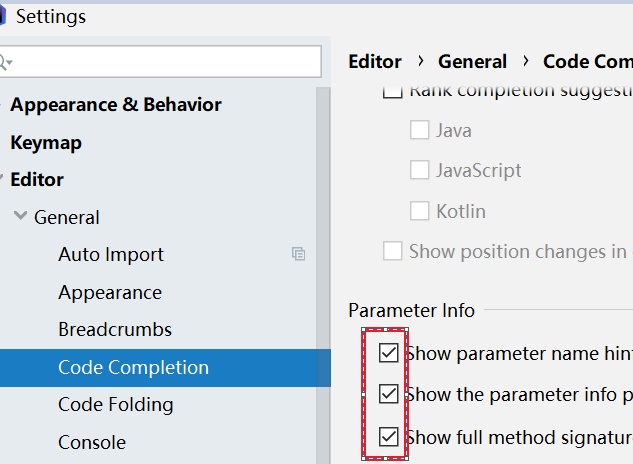Collapse the General tree node chevron
Screen dimensions: 633x464
click(x=20, y=216)
